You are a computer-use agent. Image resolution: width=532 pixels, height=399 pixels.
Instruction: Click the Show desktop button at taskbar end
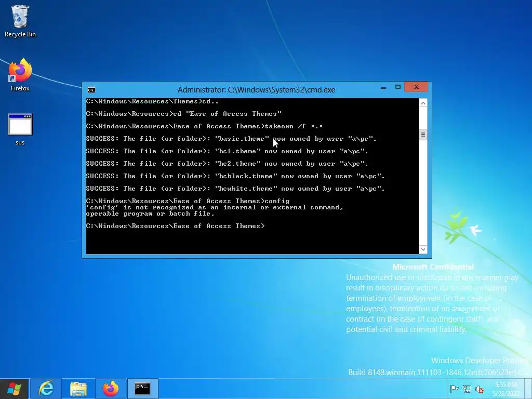click(x=529, y=389)
